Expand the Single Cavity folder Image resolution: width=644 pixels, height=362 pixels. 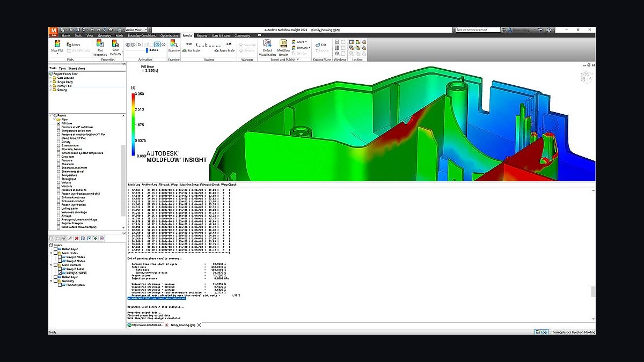click(51, 82)
